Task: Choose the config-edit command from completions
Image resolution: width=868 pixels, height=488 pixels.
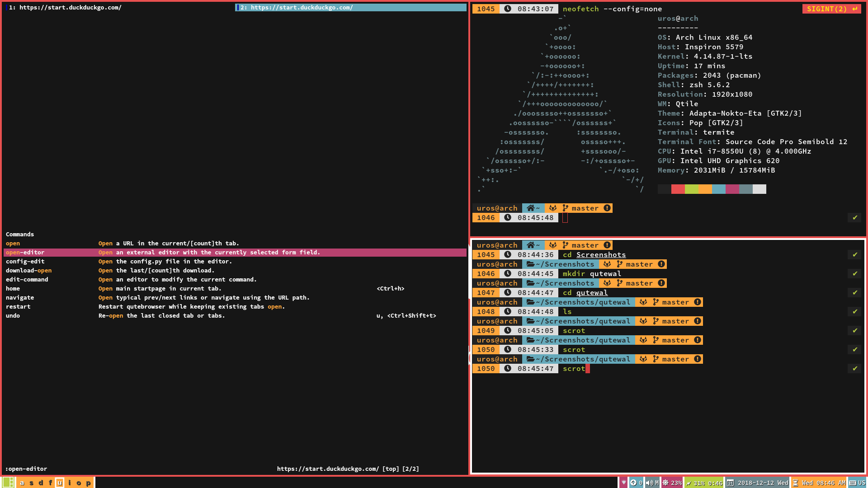Action: 25,261
